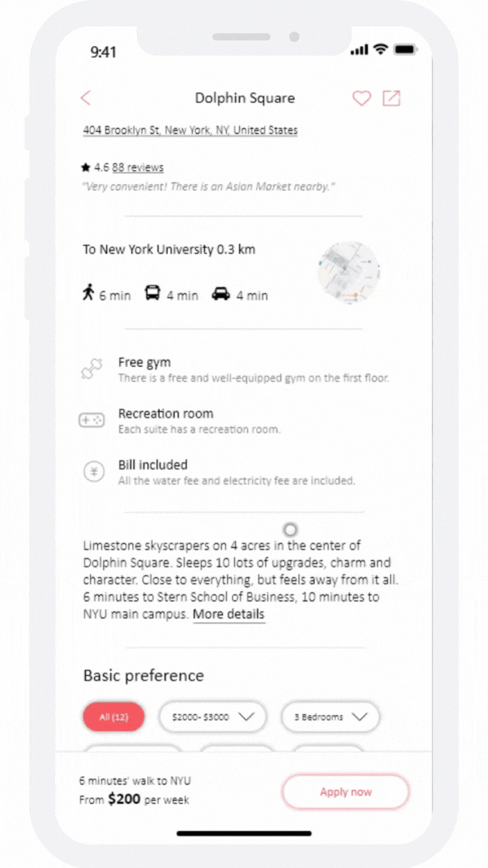Screen dimensions: 488x868
Task: Select the All (12) filter chip
Action: point(114,717)
